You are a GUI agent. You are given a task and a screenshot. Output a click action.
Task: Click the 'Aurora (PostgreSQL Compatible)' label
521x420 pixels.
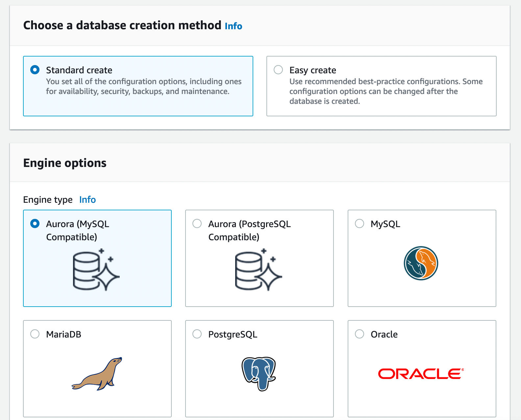pos(250,230)
